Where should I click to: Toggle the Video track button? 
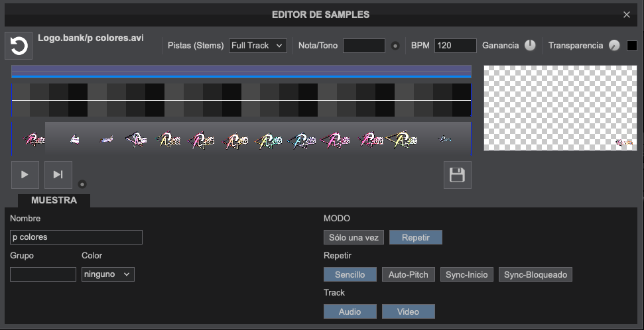(x=409, y=311)
